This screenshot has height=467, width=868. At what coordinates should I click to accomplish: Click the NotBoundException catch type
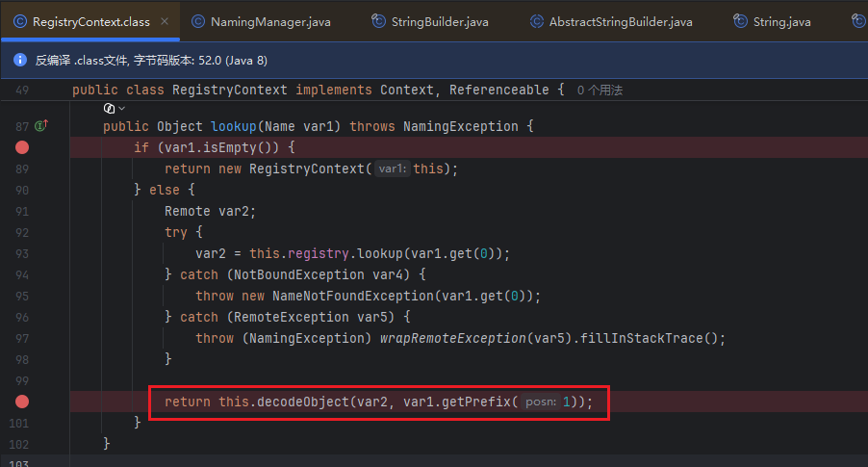pos(299,274)
